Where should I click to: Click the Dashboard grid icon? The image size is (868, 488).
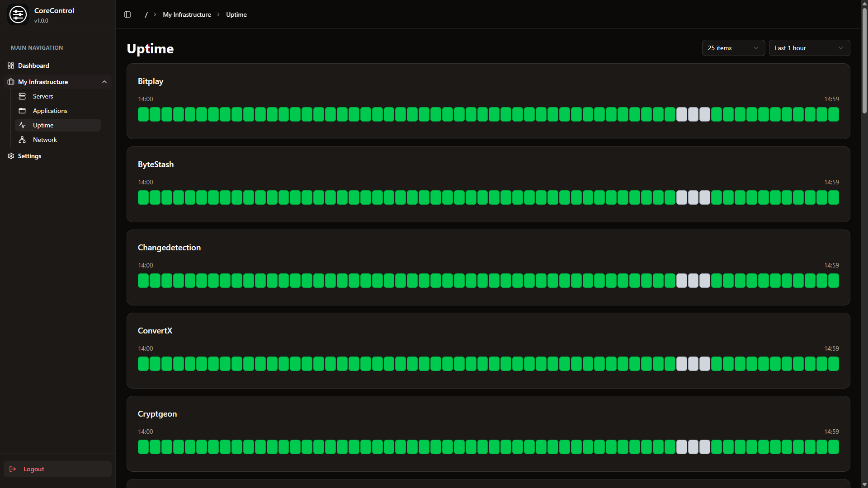[x=11, y=66]
